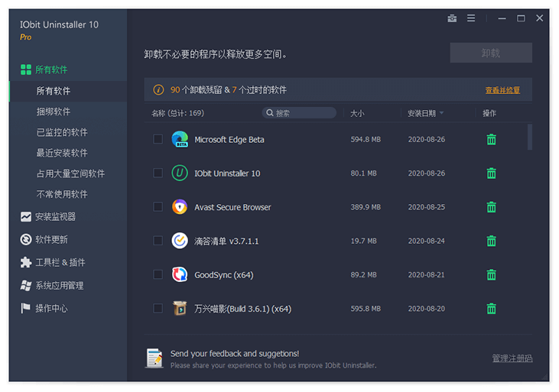Uninstall Avast Secure Browser with trash icon
This screenshot has width=559, height=392.
pyautogui.click(x=491, y=207)
